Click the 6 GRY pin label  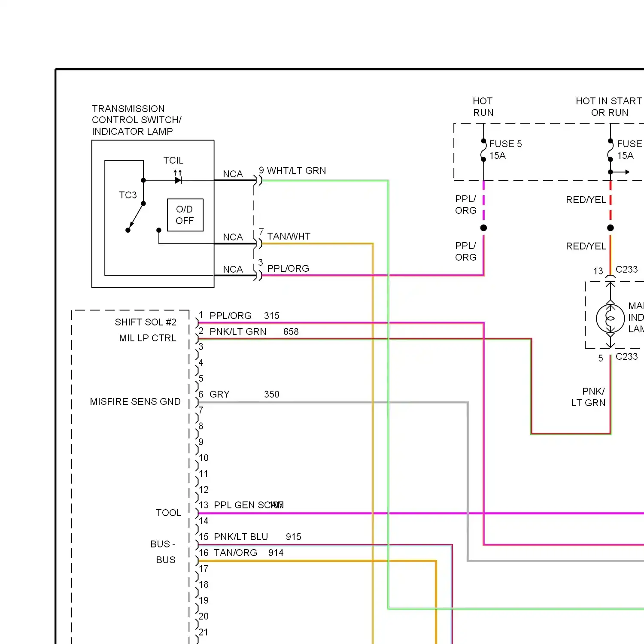tap(214, 394)
